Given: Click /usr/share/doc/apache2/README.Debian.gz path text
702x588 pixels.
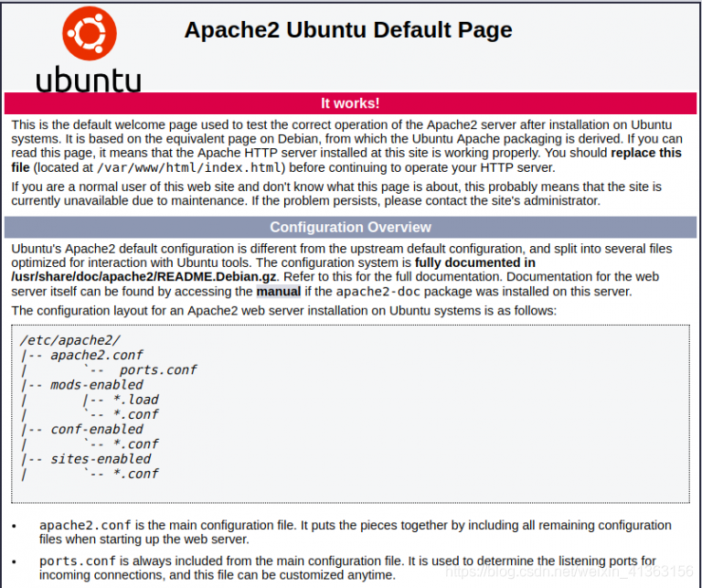Looking at the screenshot, I should tap(144, 277).
